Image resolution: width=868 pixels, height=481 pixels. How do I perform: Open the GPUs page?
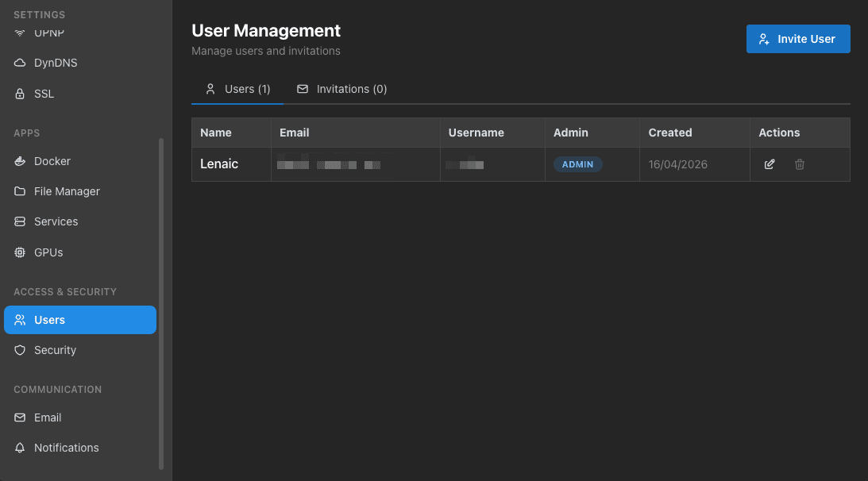pyautogui.click(x=79, y=252)
